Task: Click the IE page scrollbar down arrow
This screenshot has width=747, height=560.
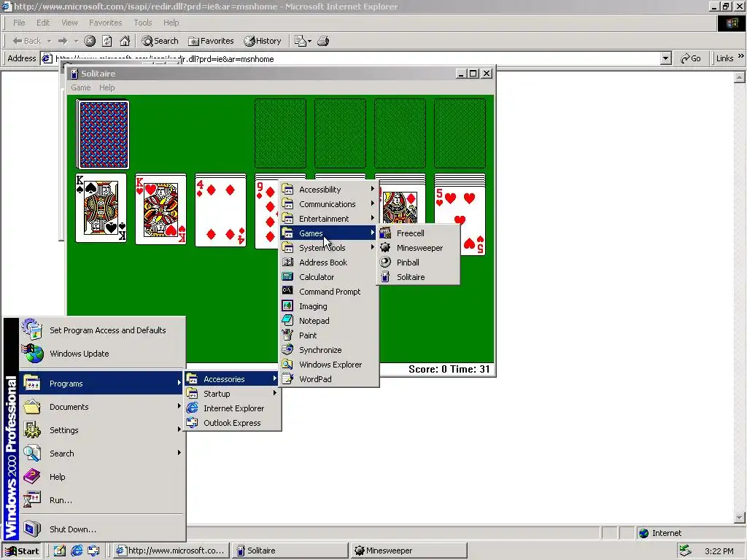Action: click(x=740, y=518)
